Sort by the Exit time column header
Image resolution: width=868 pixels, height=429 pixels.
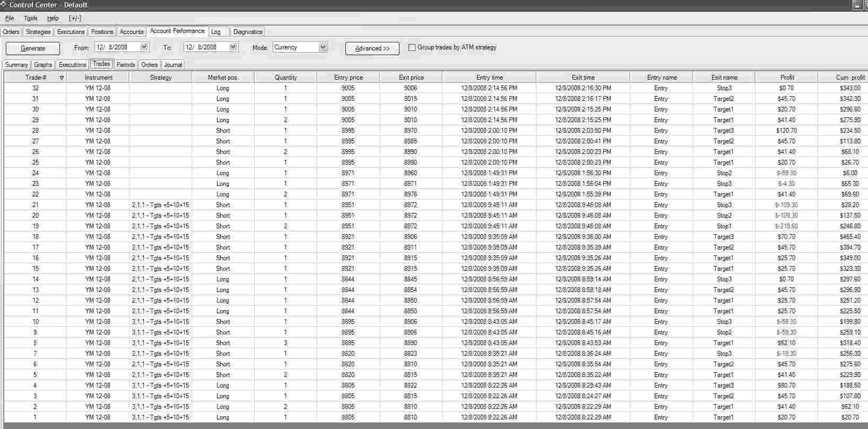583,78
